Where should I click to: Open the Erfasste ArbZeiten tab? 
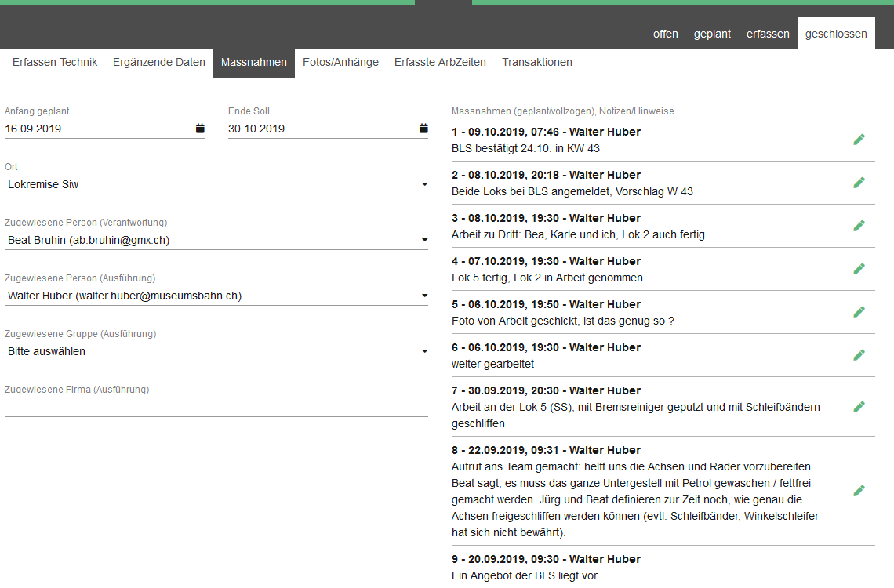(x=440, y=63)
